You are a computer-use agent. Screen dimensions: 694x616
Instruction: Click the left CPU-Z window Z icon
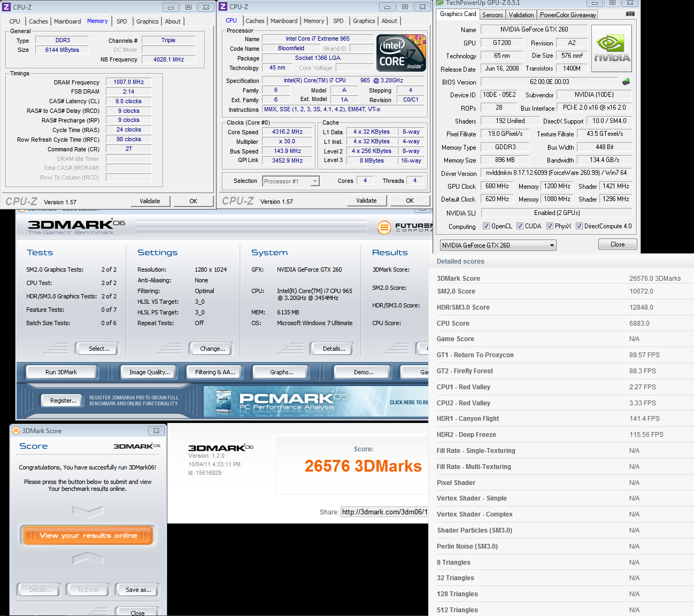[x=7, y=7]
